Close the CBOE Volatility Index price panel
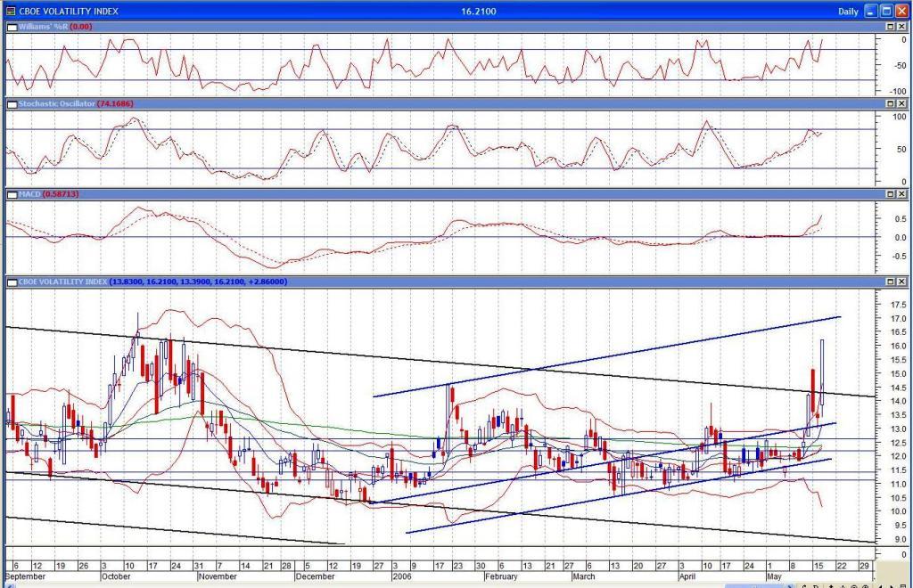This screenshot has width=913, height=588. point(901,282)
